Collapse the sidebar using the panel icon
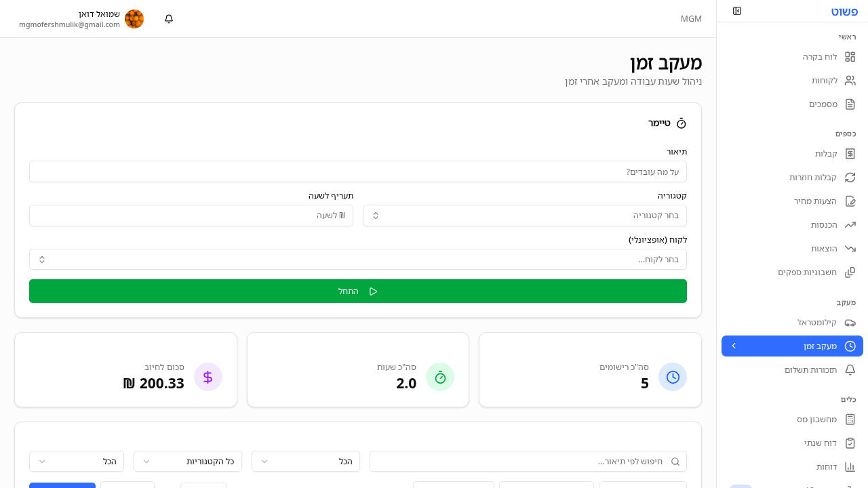This screenshot has width=868, height=488. 737,11
